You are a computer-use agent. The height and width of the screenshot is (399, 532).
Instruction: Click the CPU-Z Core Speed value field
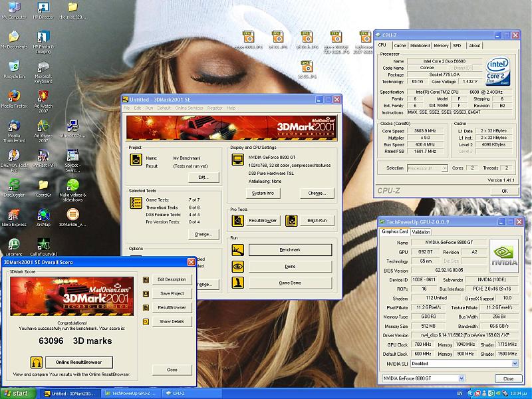click(x=425, y=131)
